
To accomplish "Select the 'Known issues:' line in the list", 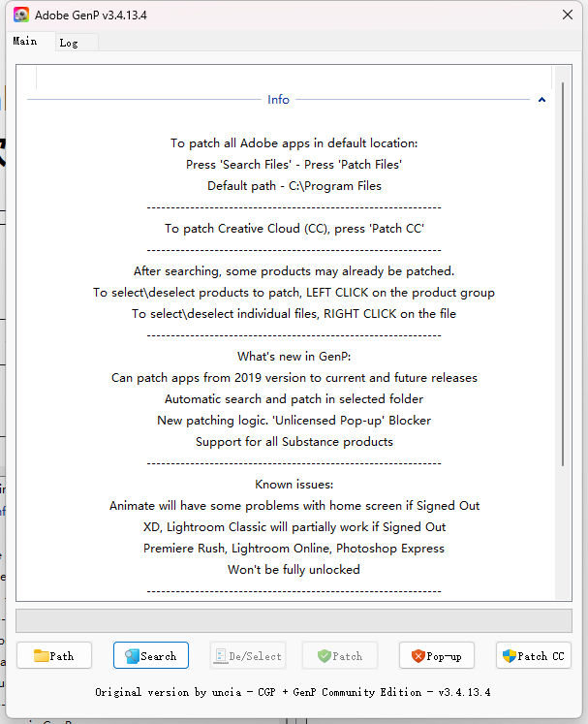I will pos(294,485).
